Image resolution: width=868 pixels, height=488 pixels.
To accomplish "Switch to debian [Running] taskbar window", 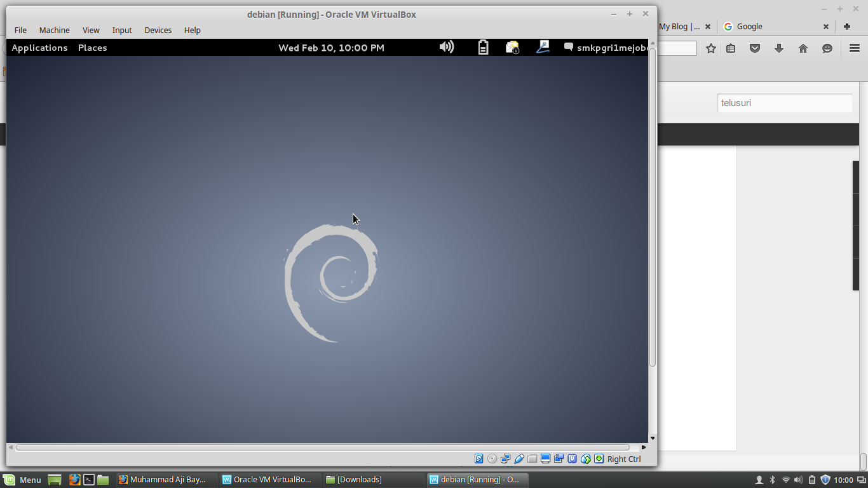I will (x=477, y=480).
